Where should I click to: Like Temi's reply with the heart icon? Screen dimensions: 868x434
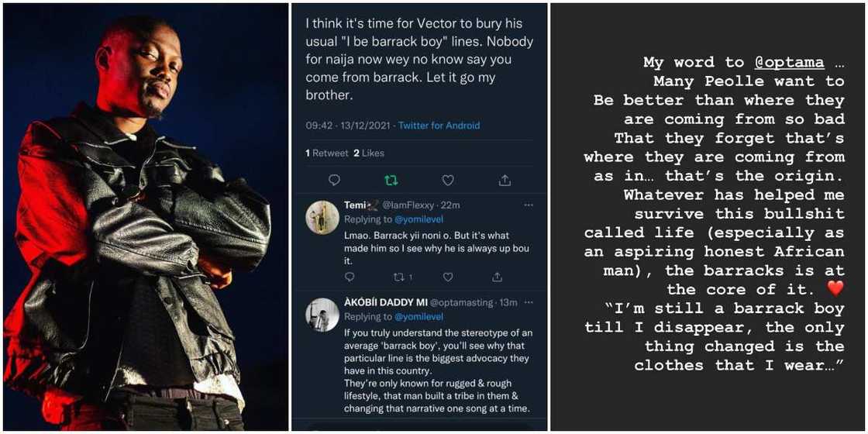pos(448,277)
